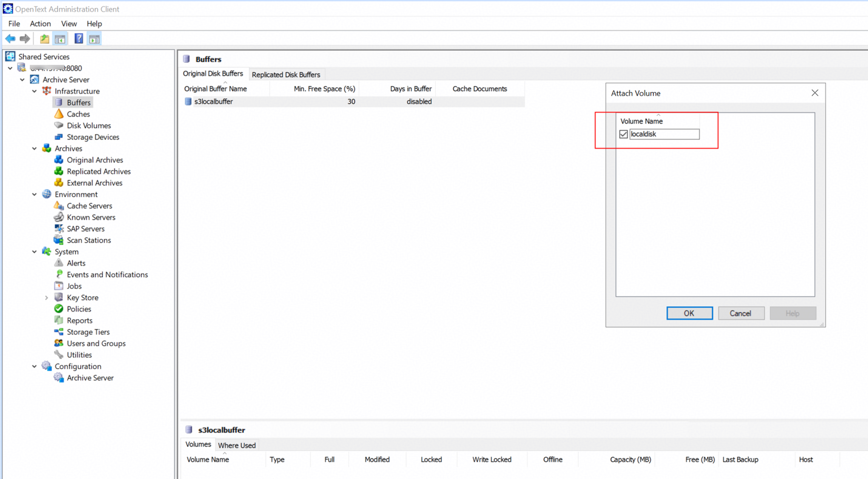The width and height of the screenshot is (868, 479).
Task: Click the Back arrow toolbar icon
Action: [x=10, y=38]
